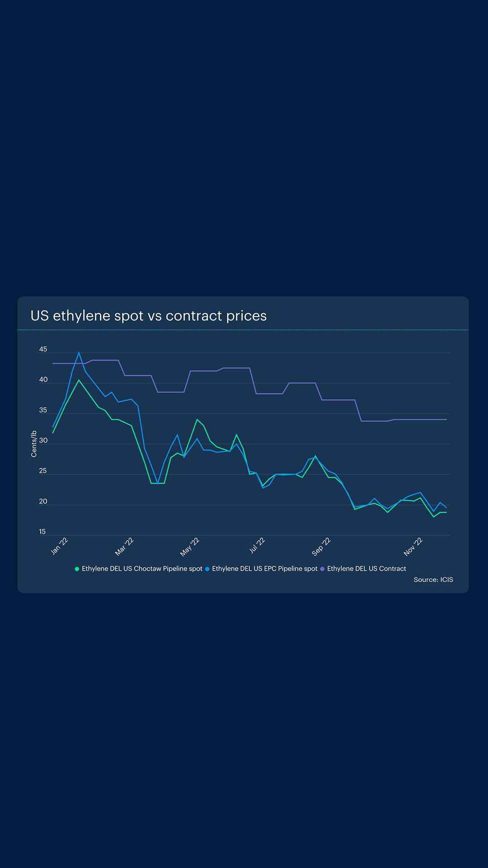
Task: Click the blue EPC line's highest peak
Action: tap(79, 353)
